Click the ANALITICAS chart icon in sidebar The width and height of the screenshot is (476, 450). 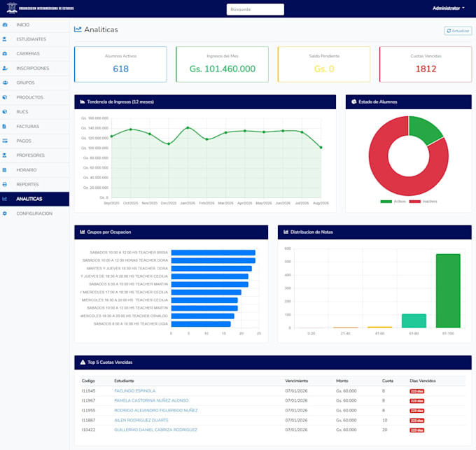[x=5, y=199]
